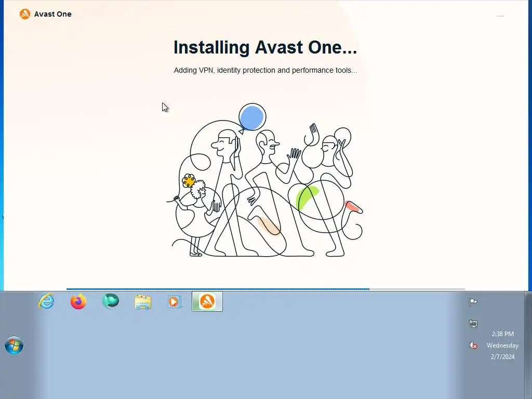
Task: Launch Windows Media Player from taskbar
Action: (175, 302)
